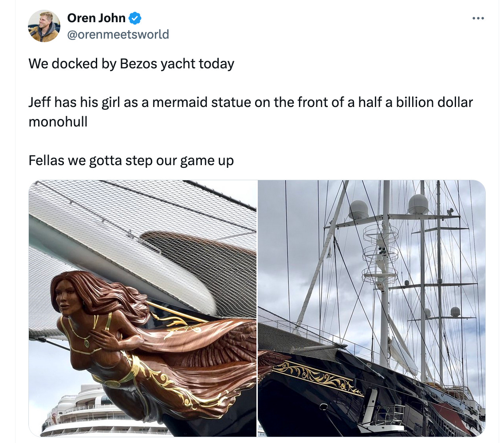504x443 pixels.
Task: Click the ringed crow's nest on the mast
Action: (380, 254)
